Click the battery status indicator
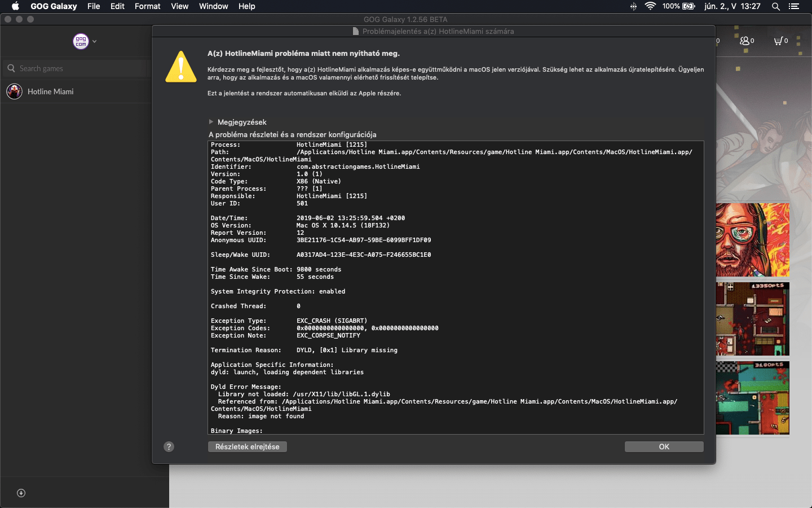 678,6
